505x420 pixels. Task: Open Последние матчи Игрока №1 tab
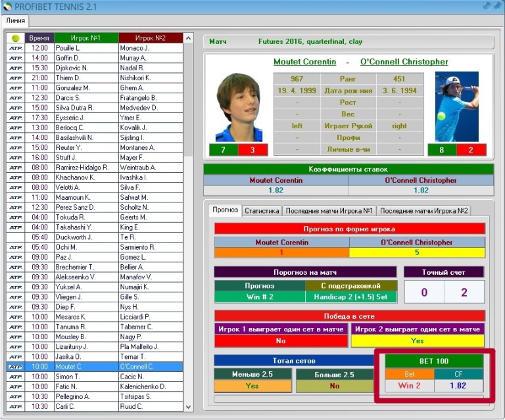[329, 211]
